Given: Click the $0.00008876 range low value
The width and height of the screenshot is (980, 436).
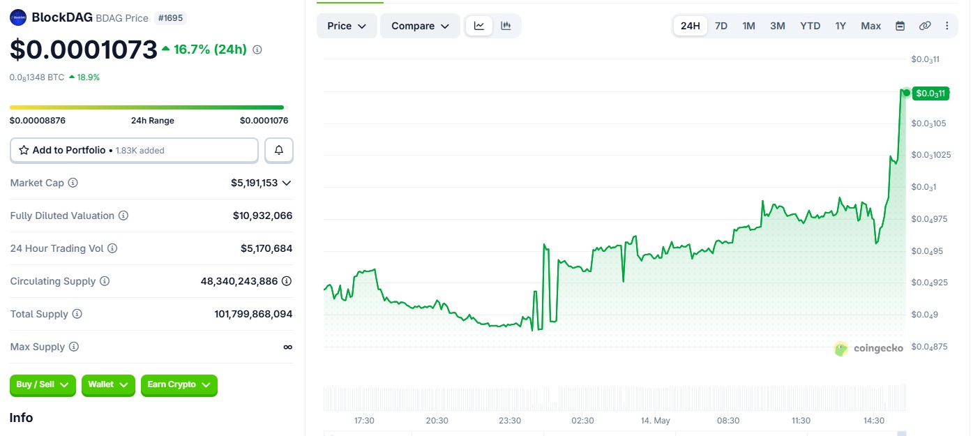Looking at the screenshot, I should click(x=38, y=121).
